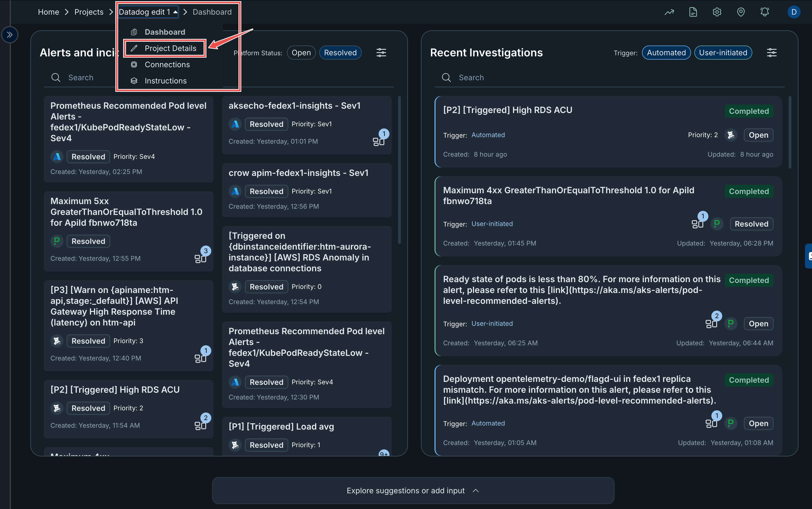
Task: Open Recent Investigations filter settings icon
Action: 772,53
